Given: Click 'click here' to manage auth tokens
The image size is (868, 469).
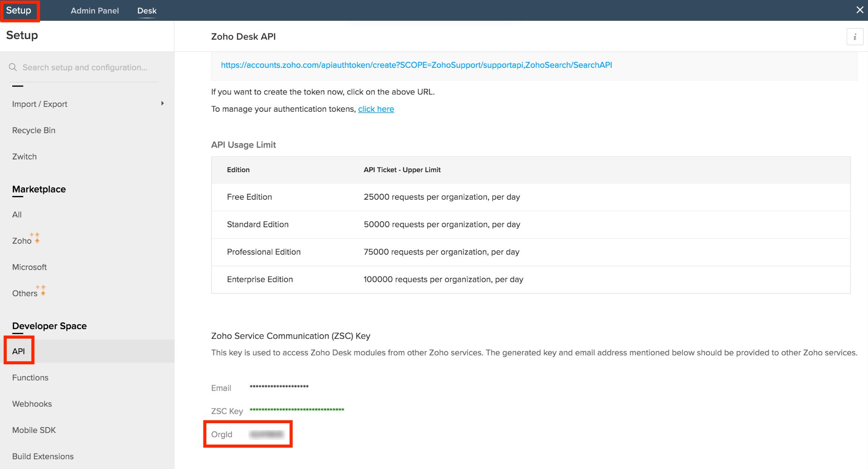Looking at the screenshot, I should click(x=376, y=109).
